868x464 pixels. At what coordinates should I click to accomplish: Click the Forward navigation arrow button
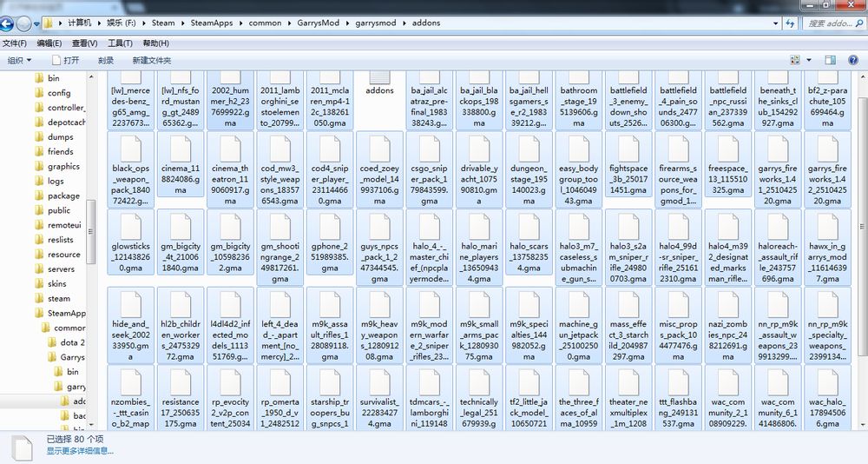point(23,23)
